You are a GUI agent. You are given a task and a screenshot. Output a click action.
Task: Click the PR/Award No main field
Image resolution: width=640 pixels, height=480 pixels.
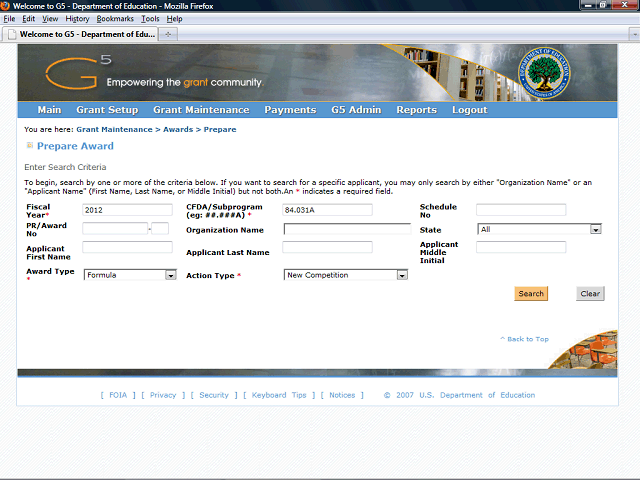(115, 228)
